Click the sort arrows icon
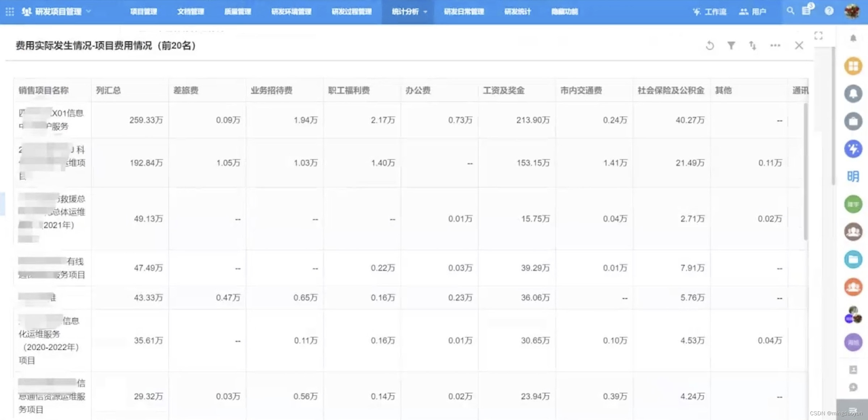 (753, 46)
